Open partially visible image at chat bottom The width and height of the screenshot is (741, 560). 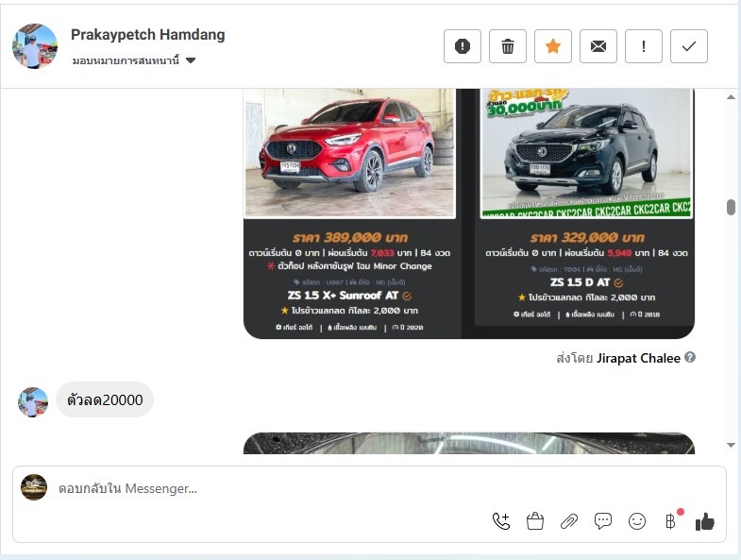click(x=469, y=443)
